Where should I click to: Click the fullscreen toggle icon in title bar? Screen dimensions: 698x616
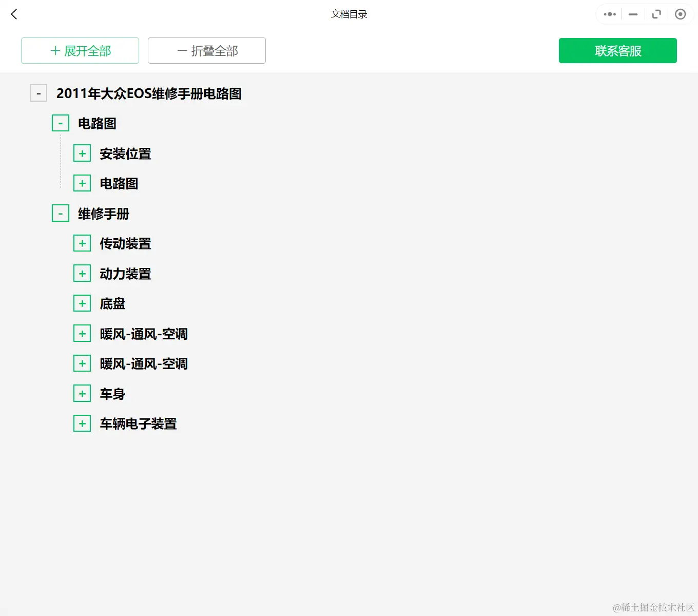click(x=656, y=14)
